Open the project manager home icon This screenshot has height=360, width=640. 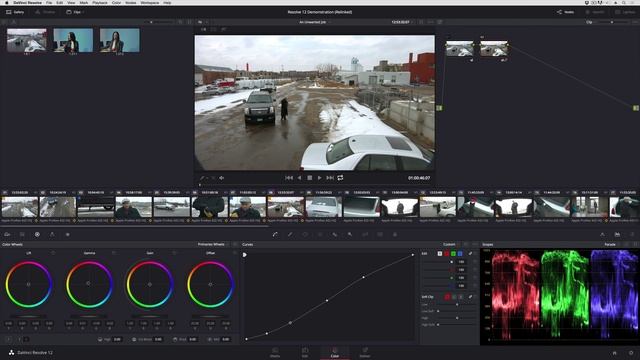614,353
